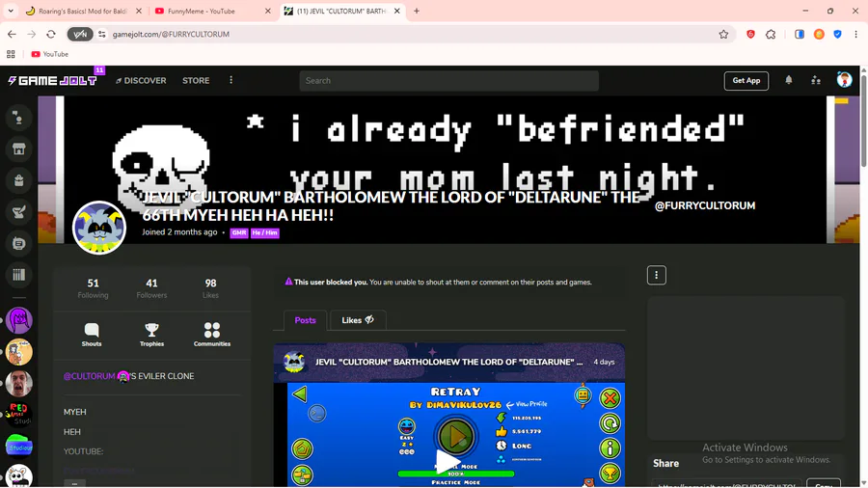868x488 pixels.
Task: Open the blue shield extension icon
Action: pyautogui.click(x=837, y=35)
